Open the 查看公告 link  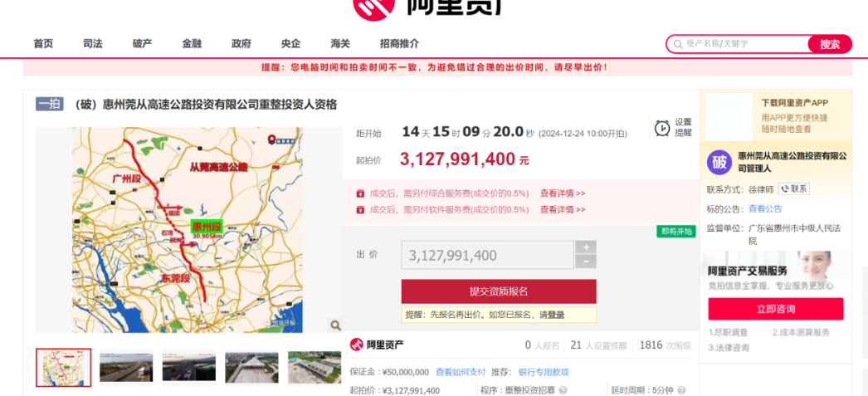pos(765,209)
